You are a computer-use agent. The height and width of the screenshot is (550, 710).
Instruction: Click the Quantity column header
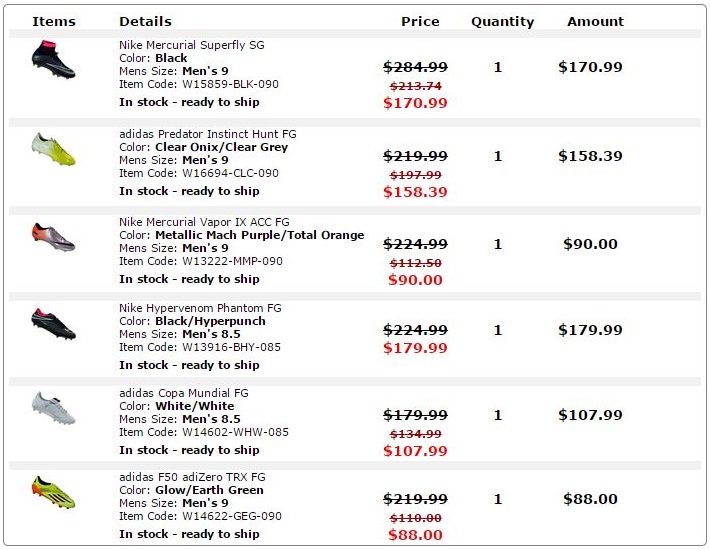point(502,21)
